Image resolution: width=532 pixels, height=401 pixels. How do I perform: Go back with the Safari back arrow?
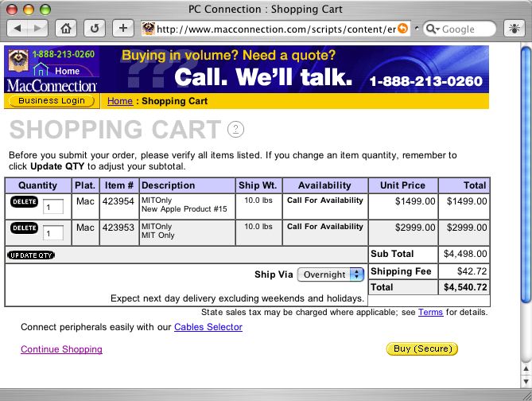17,29
